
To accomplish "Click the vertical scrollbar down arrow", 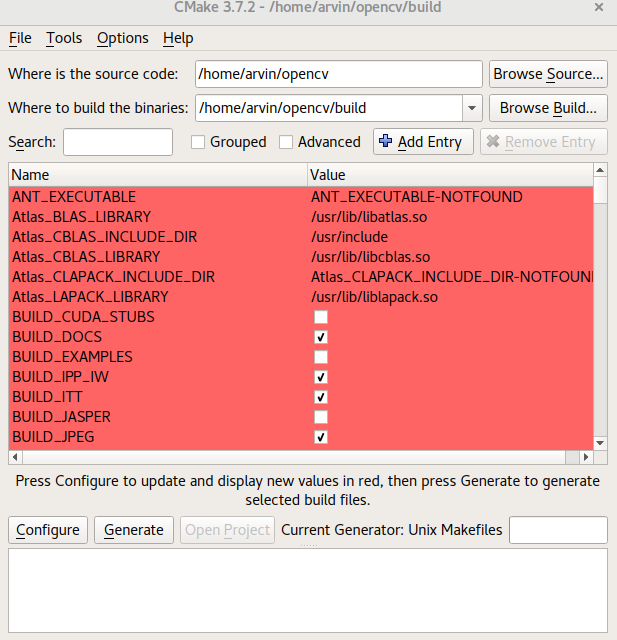I will (600, 442).
